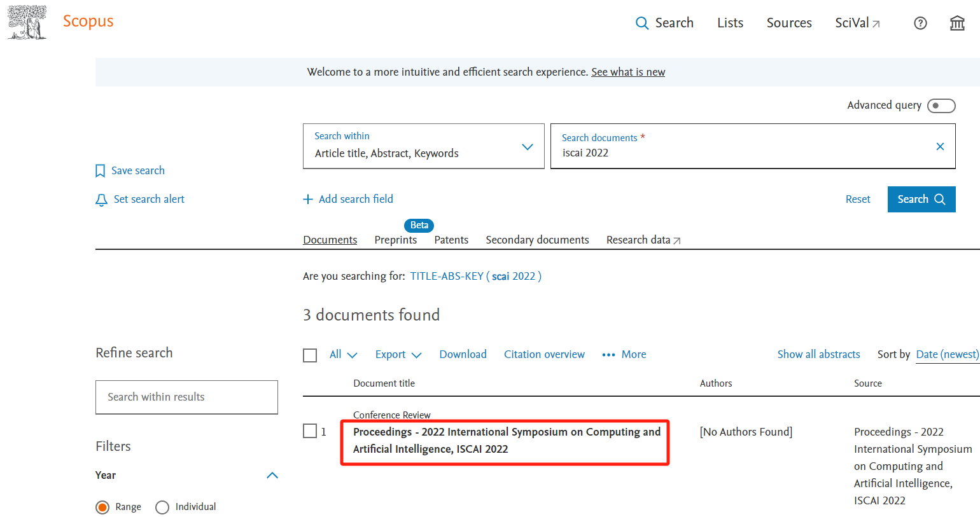Click the Beta badge above Preprints

[419, 225]
